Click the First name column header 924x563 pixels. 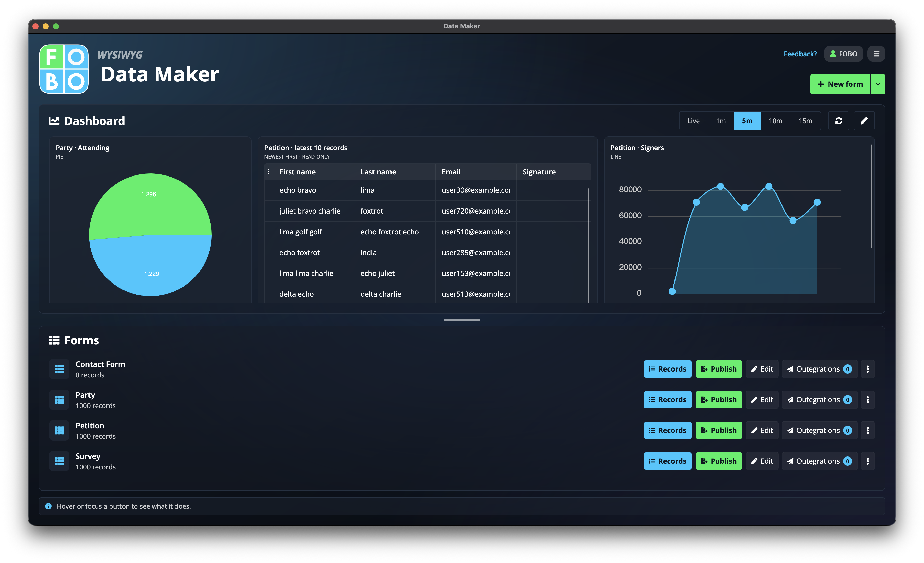313,172
